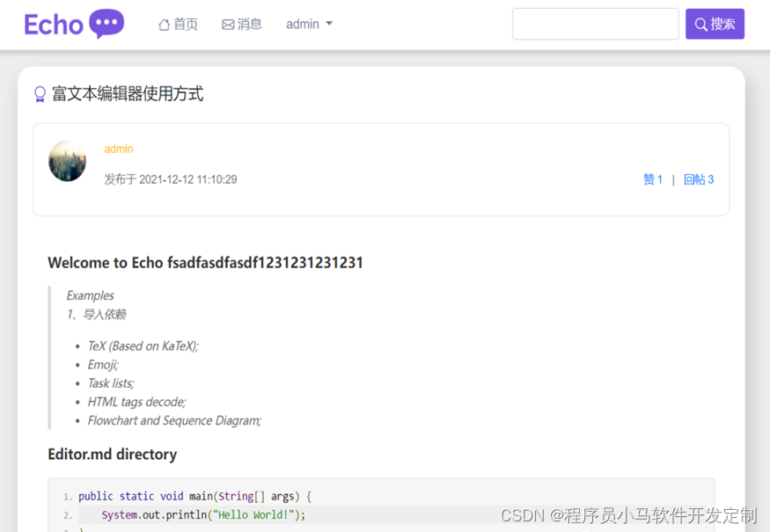Click inside the search input box
Viewport: 770px width, 532px height.
click(x=596, y=24)
